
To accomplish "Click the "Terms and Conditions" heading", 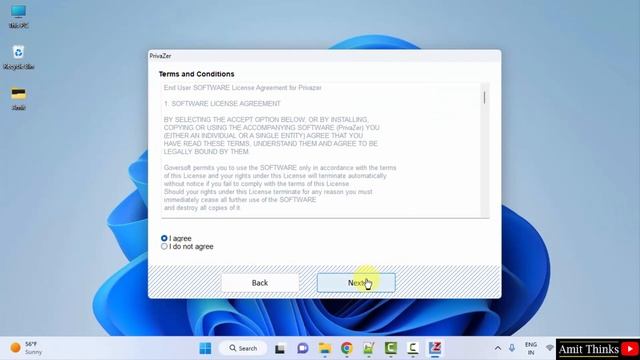I will pyautogui.click(x=196, y=74).
